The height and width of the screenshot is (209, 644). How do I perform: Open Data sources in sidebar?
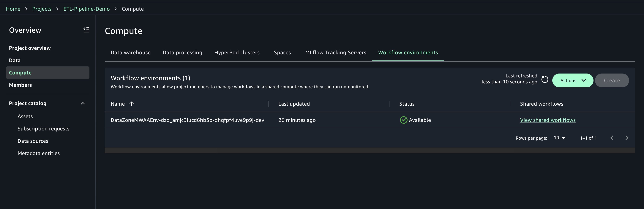(x=33, y=141)
